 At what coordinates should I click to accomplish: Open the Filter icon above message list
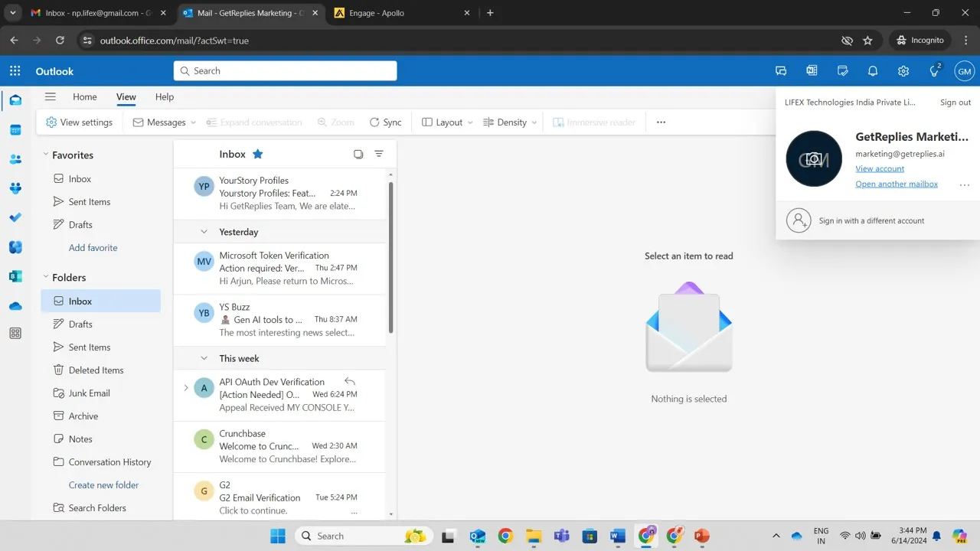(379, 154)
